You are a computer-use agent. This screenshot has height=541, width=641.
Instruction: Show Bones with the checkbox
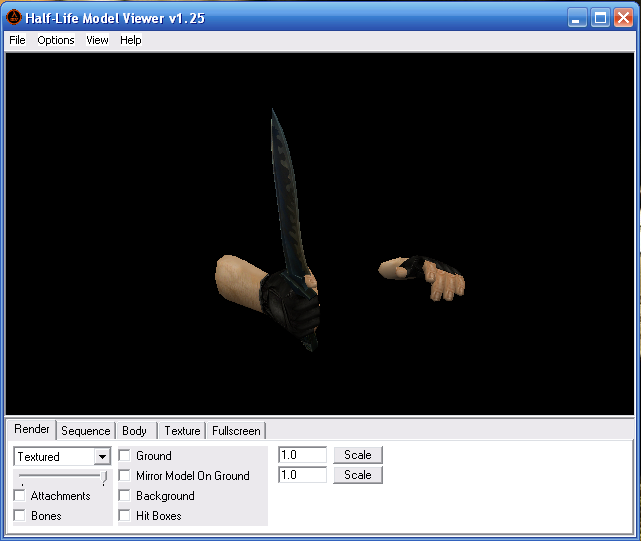20,516
